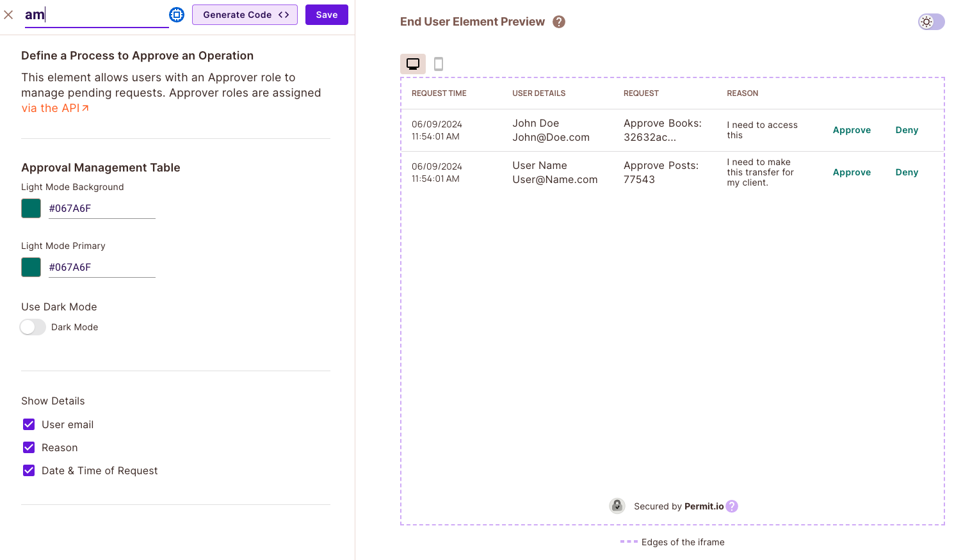This screenshot has height=560, width=954.
Task: Disable Date & Time of Request display
Action: pyautogui.click(x=28, y=470)
